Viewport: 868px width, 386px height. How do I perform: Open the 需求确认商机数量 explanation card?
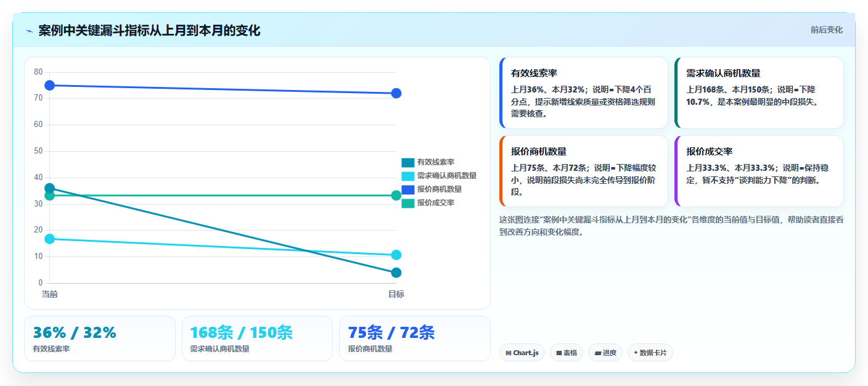pos(759,93)
